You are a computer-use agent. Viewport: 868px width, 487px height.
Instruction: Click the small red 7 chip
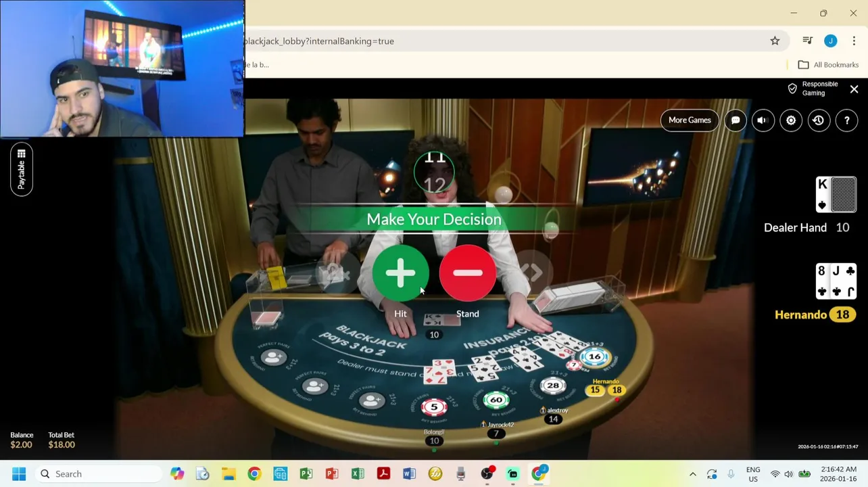(574, 365)
